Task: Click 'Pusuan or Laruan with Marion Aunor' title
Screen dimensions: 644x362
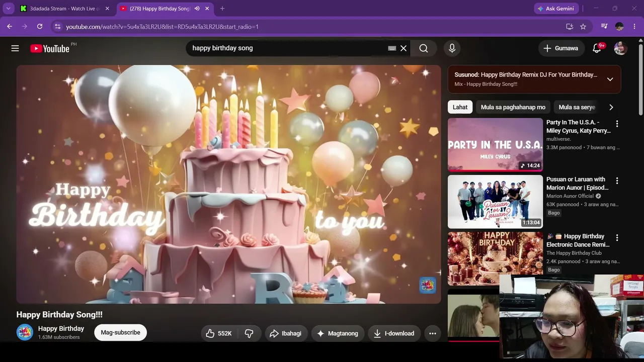Action: point(578,184)
